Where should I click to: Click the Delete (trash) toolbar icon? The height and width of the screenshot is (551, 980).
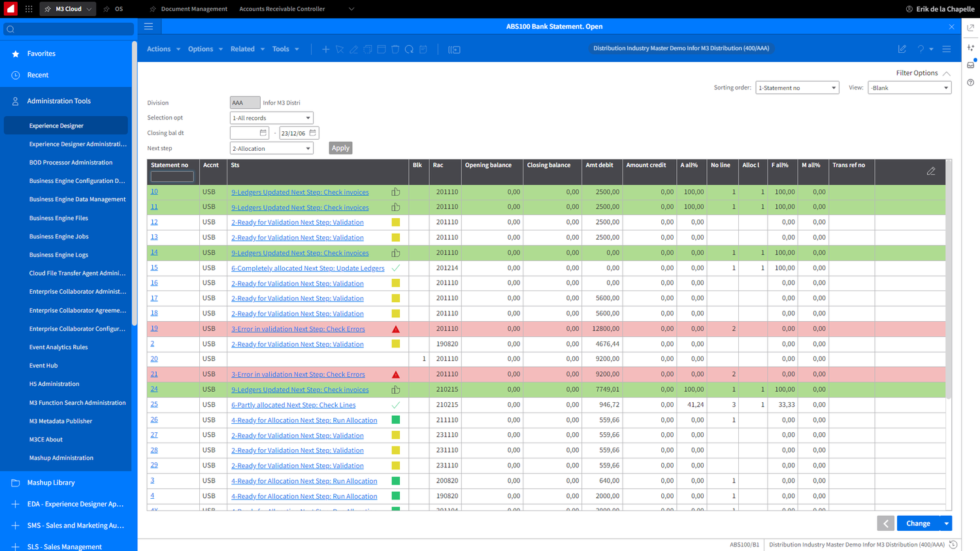click(x=395, y=49)
